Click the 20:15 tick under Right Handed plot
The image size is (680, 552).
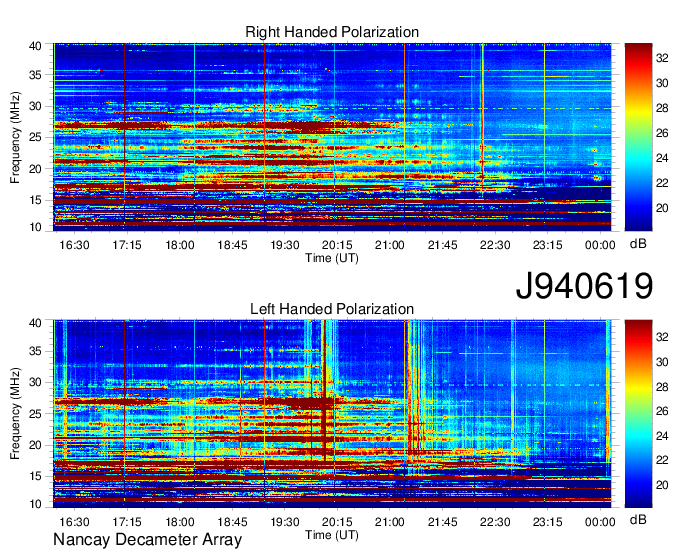point(337,245)
